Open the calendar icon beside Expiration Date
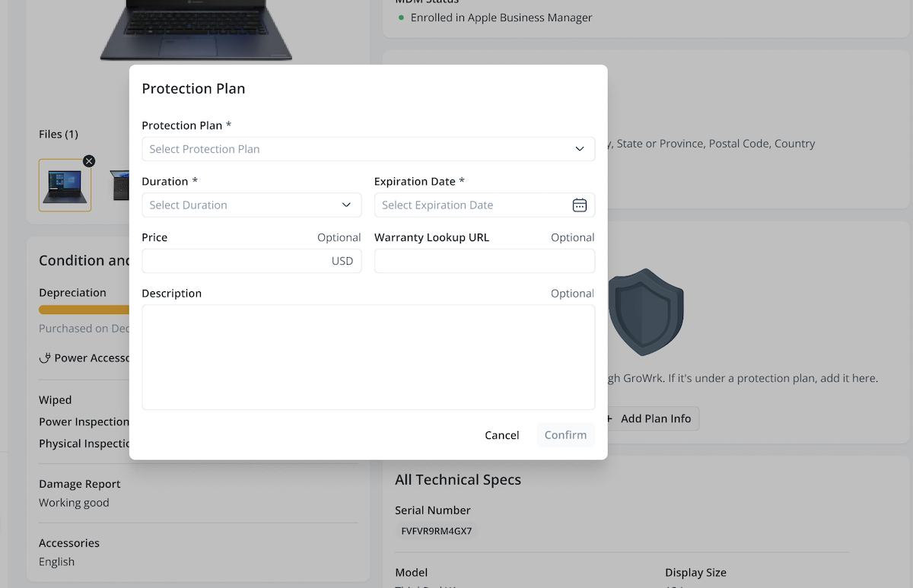The width and height of the screenshot is (913, 588). coord(579,205)
